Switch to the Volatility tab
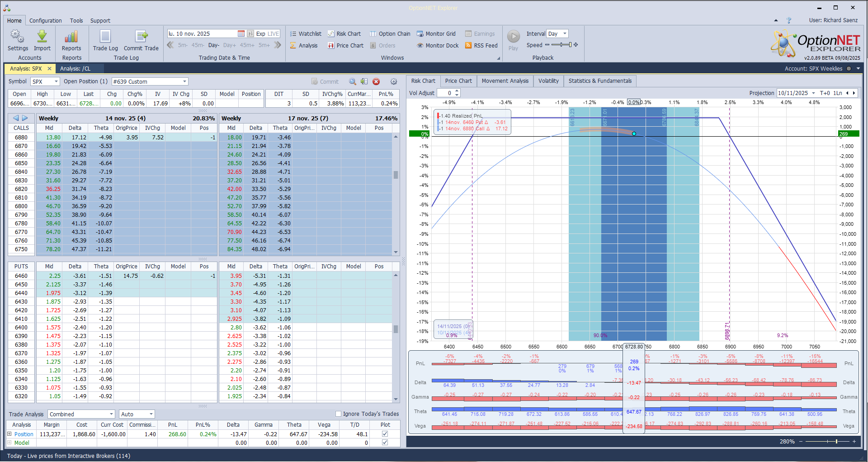868x462 pixels. pos(548,81)
